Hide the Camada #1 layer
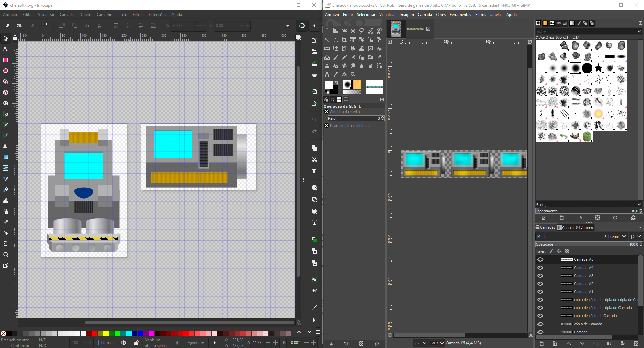 (540, 292)
